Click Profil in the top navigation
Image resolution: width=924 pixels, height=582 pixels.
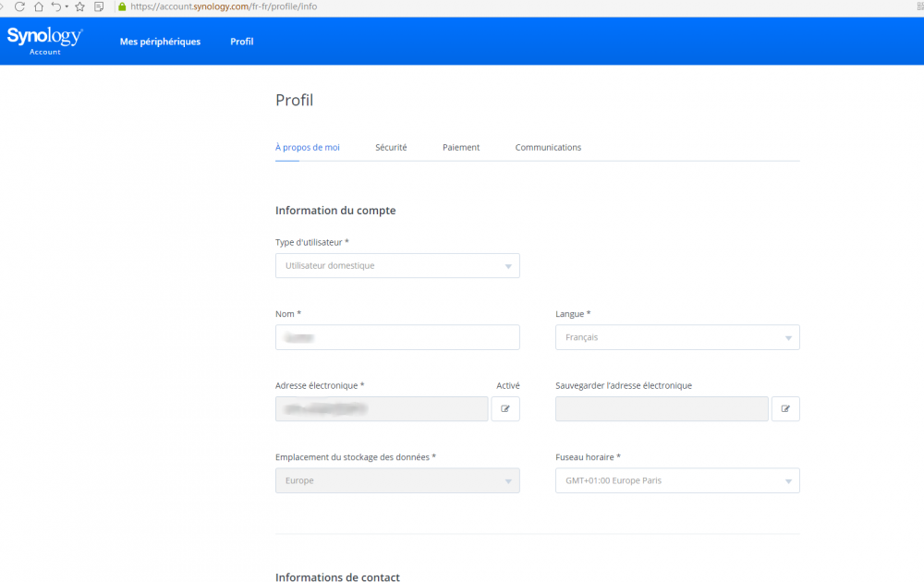(242, 42)
